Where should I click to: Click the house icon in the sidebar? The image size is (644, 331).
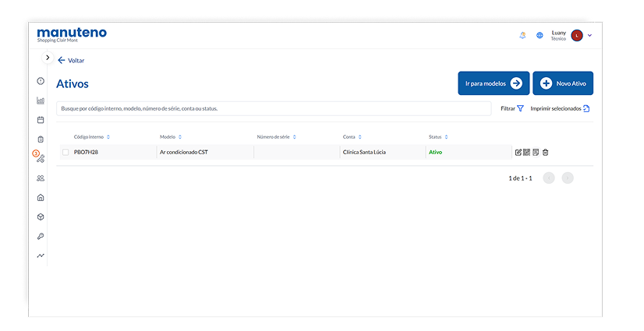[x=41, y=198]
